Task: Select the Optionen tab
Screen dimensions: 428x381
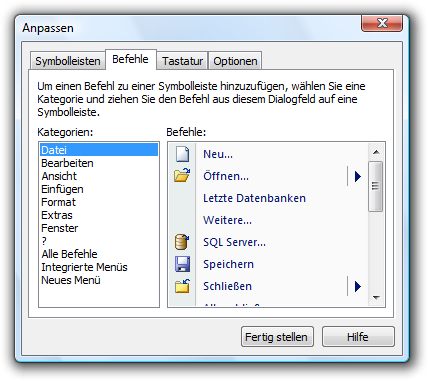Action: pos(235,61)
